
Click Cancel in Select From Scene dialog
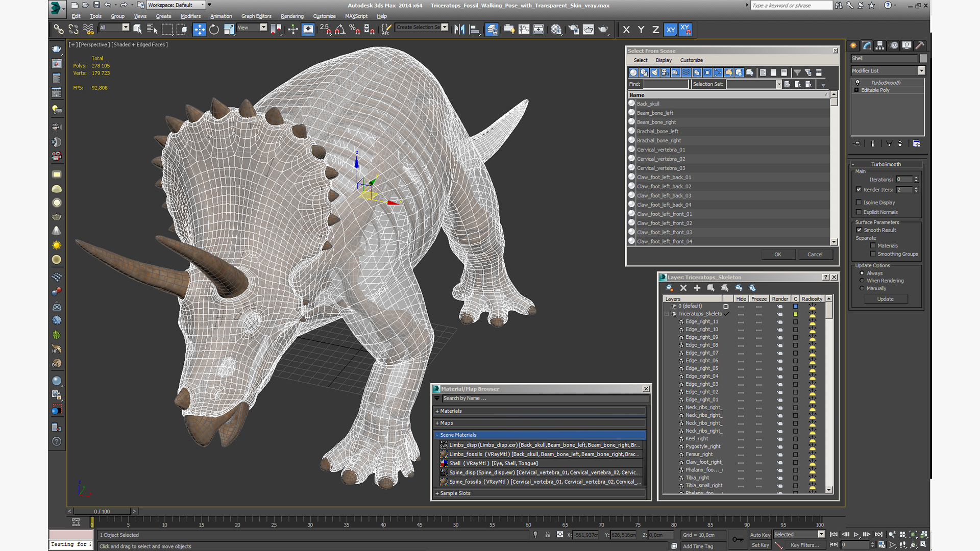pyautogui.click(x=815, y=255)
